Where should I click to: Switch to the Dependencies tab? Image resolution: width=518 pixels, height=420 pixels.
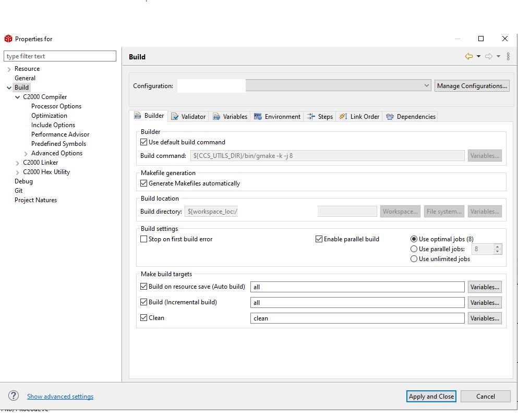(x=411, y=117)
